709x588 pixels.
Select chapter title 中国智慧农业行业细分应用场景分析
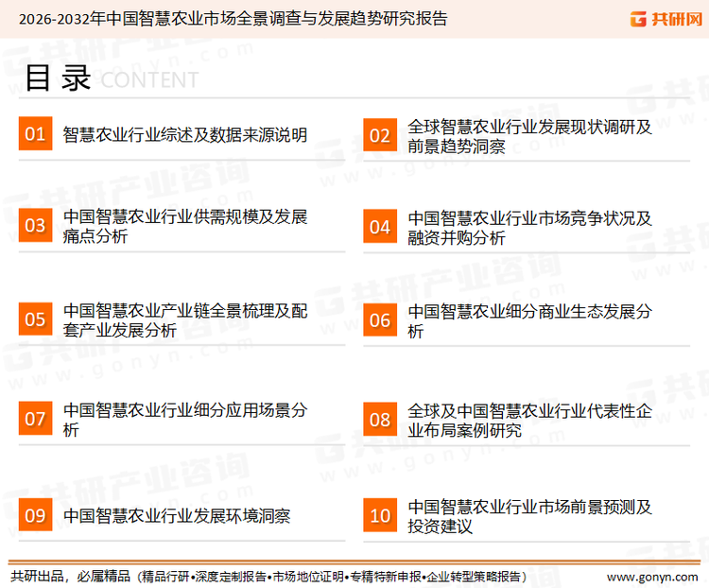tap(185, 420)
